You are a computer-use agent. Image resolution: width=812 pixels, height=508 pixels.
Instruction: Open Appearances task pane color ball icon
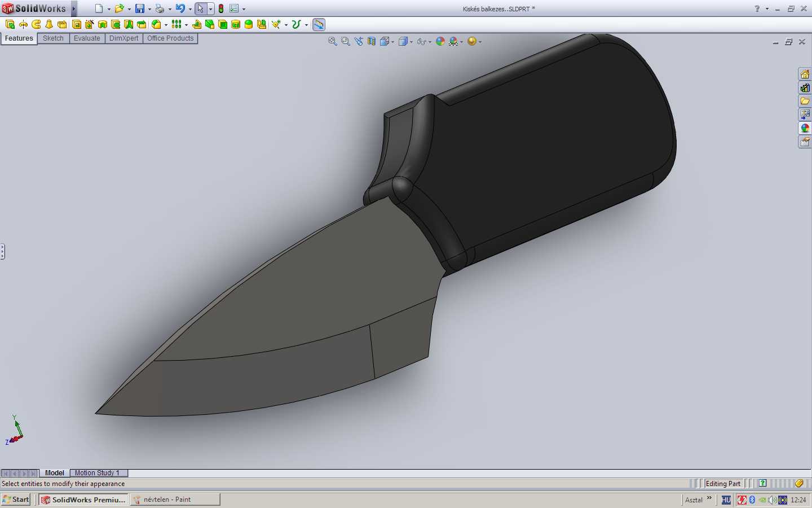(805, 128)
